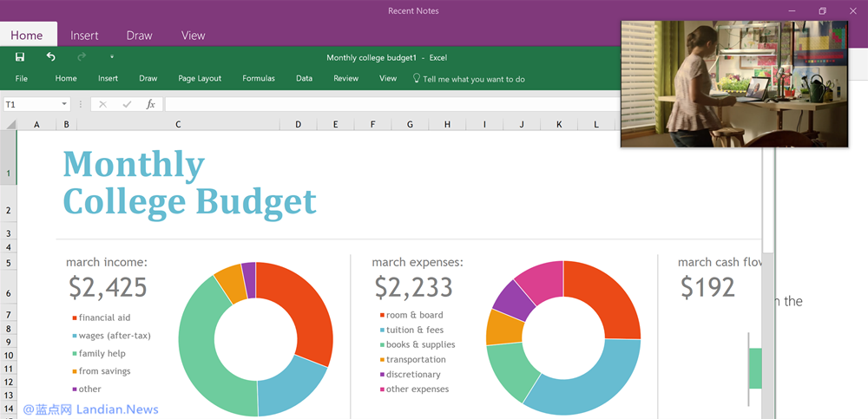Select the column C header
The height and width of the screenshot is (419, 868).
click(x=178, y=124)
